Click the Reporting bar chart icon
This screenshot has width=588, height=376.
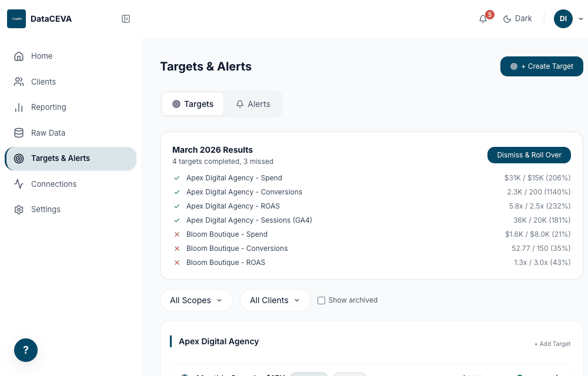click(19, 108)
